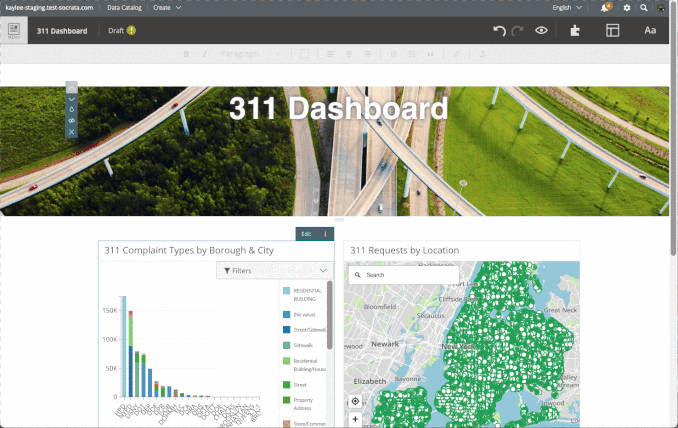Screen dimensions: 678x428
Task: Open the search magnifier in top bar
Action: point(644,8)
